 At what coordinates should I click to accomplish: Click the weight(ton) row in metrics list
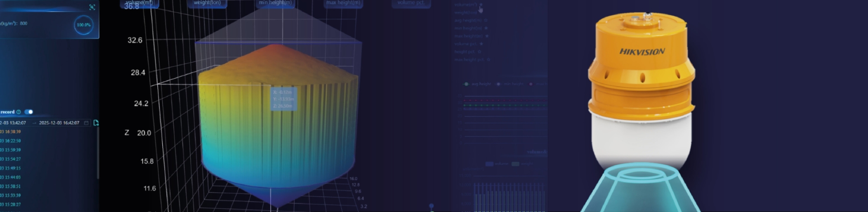coord(467,13)
